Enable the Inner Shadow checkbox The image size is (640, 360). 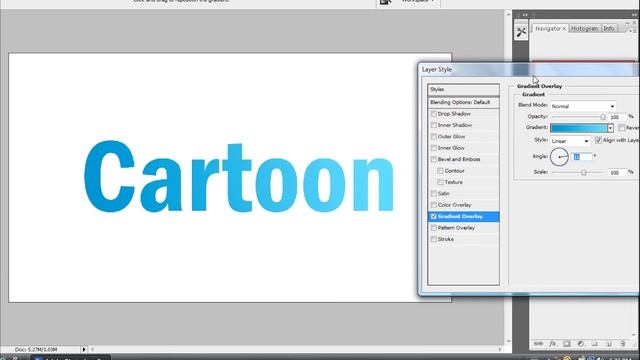click(433, 125)
